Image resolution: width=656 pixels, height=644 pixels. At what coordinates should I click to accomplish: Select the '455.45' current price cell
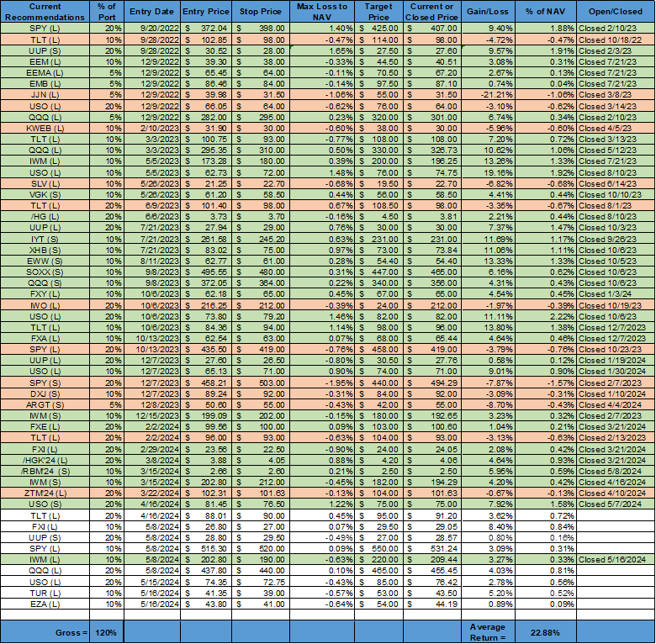coord(432,570)
